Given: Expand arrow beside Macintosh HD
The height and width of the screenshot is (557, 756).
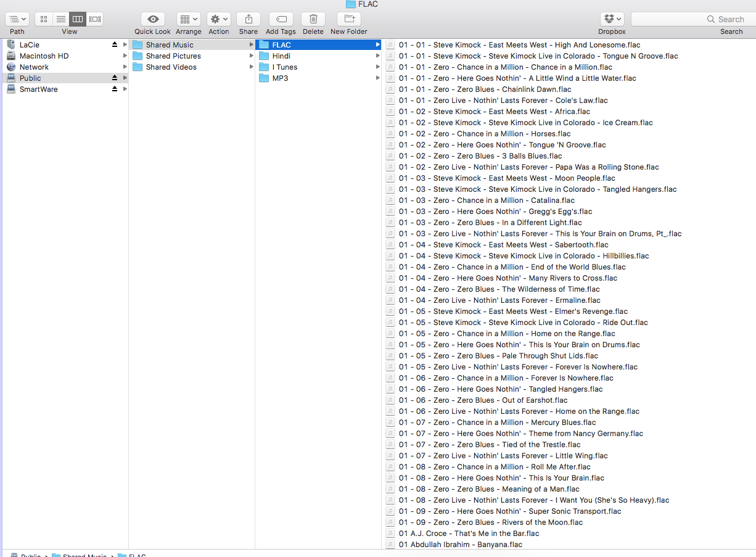Looking at the screenshot, I should pos(125,56).
